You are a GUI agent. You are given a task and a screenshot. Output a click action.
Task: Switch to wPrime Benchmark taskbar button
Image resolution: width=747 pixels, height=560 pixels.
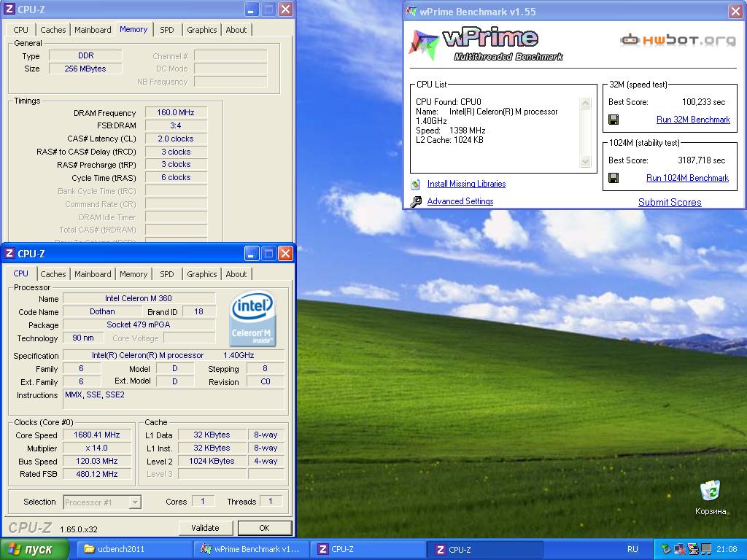pos(251,549)
